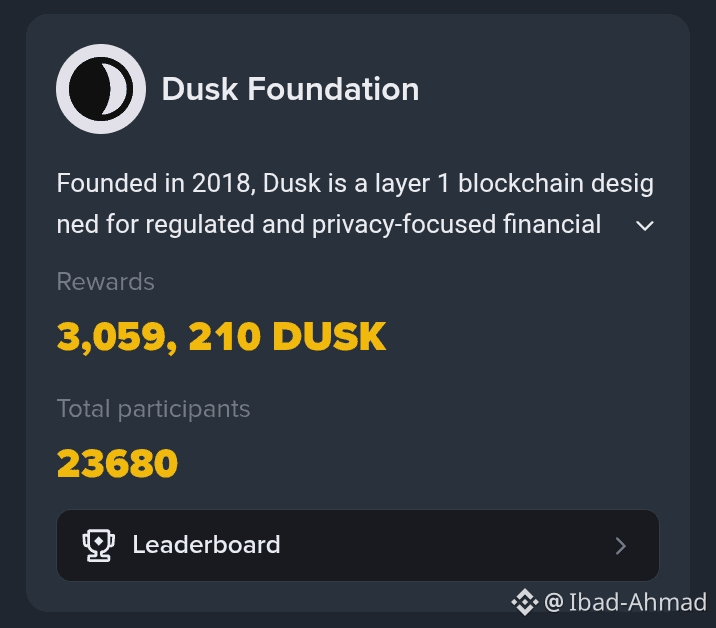Image resolution: width=716 pixels, height=628 pixels.
Task: Expand the truncated Dusk description chevron
Action: pos(645,225)
